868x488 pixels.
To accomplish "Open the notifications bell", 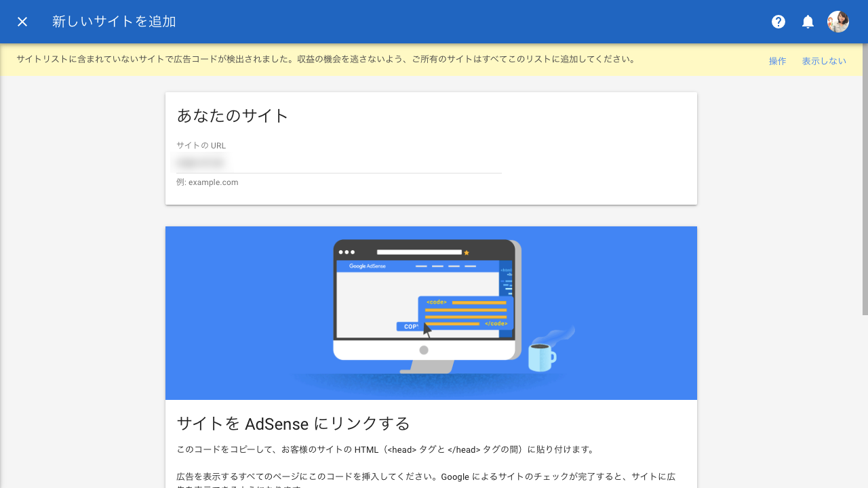I will [x=808, y=22].
